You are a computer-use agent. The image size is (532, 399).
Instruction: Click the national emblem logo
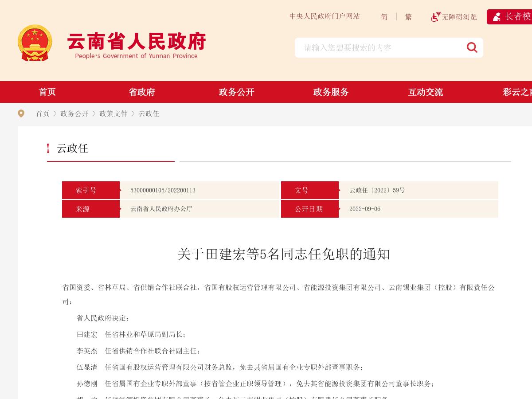(35, 43)
